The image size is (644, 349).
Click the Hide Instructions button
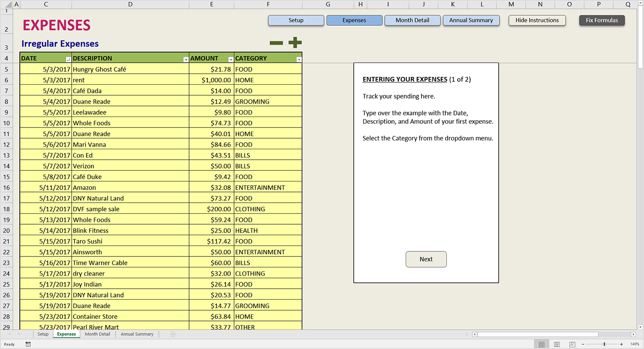pyautogui.click(x=537, y=20)
